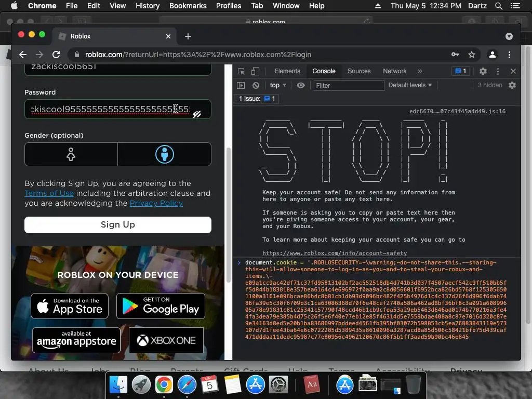Open Launchpad from the Dock
This screenshot has width=532, height=399.
coord(141,385)
